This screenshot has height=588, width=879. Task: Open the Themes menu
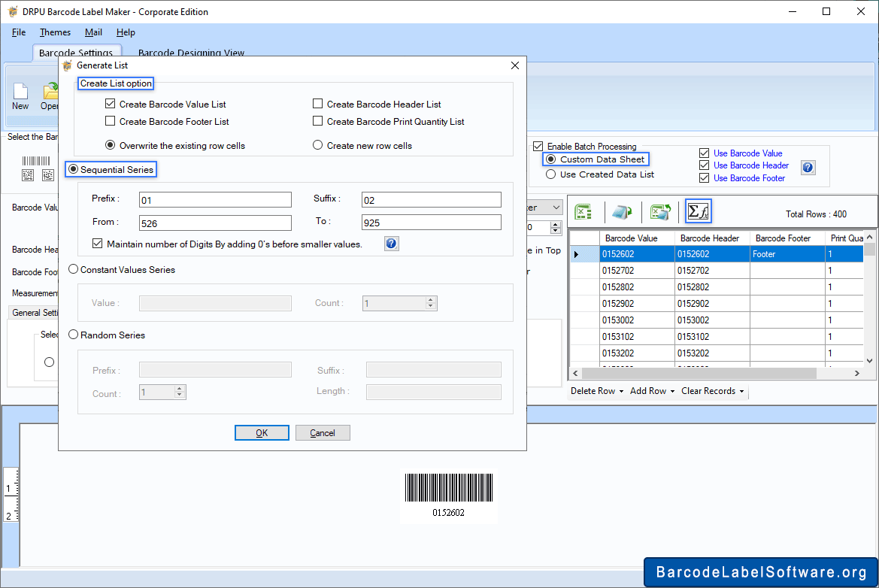pos(55,32)
